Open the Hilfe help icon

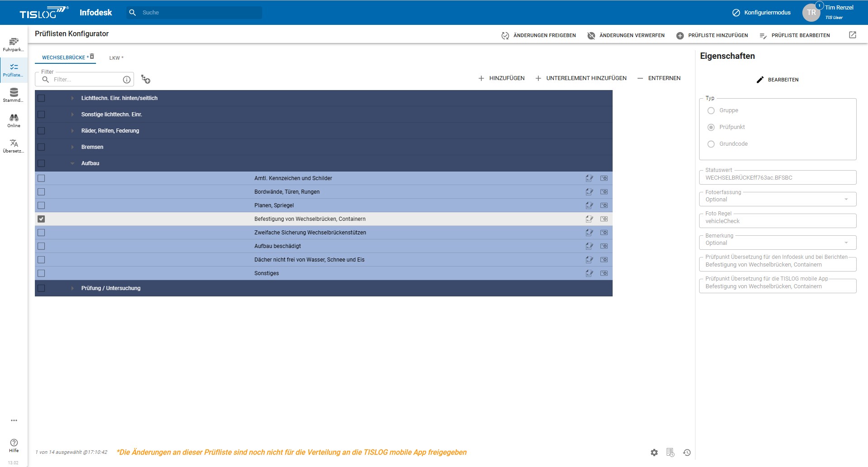(x=14, y=445)
